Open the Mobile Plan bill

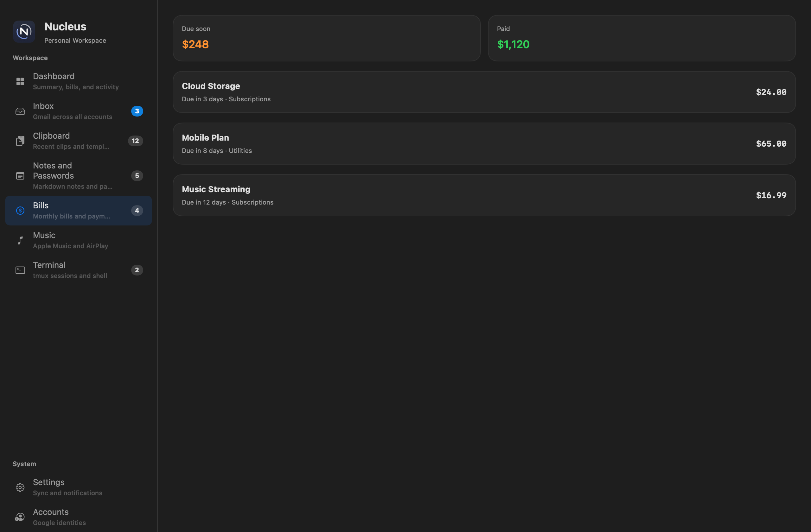(x=484, y=144)
